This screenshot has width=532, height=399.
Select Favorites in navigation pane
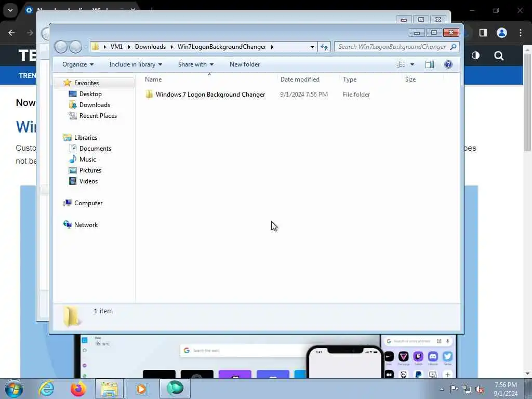87,83
